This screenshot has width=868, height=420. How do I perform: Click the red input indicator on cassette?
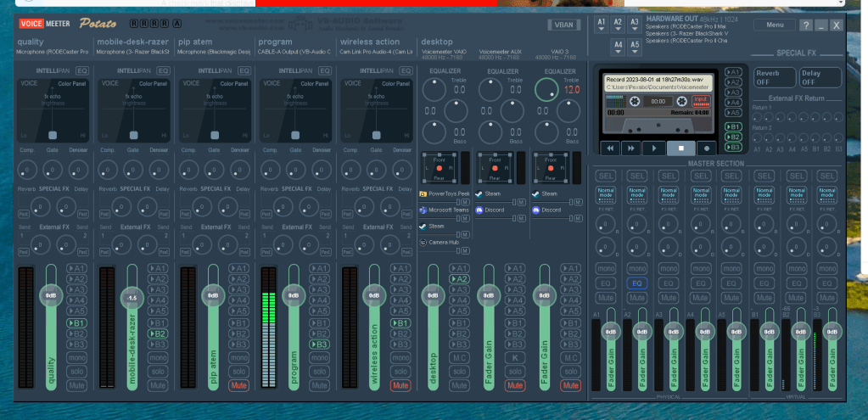(x=701, y=101)
